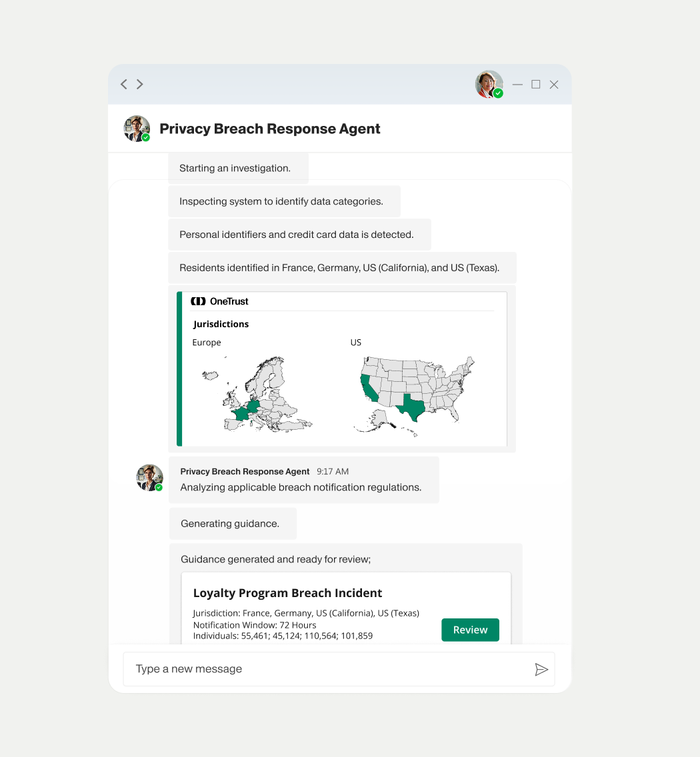Click the send message arrow icon
This screenshot has height=757, width=700.
(542, 669)
